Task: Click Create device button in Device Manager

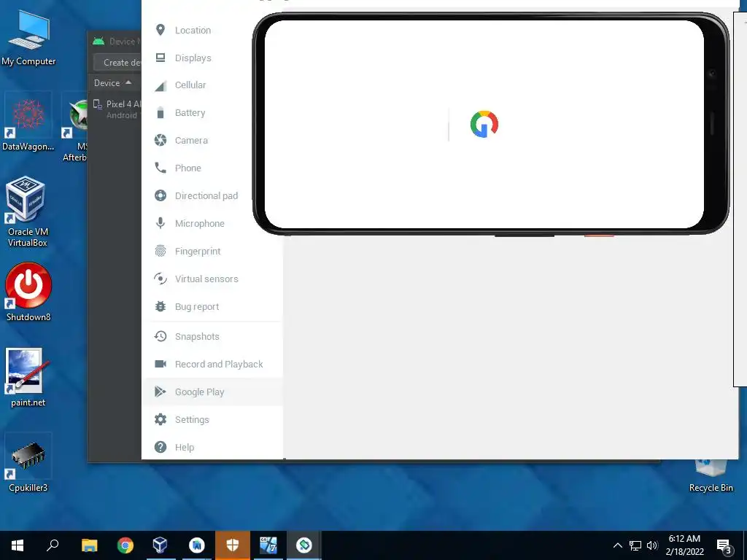Action: point(117,63)
